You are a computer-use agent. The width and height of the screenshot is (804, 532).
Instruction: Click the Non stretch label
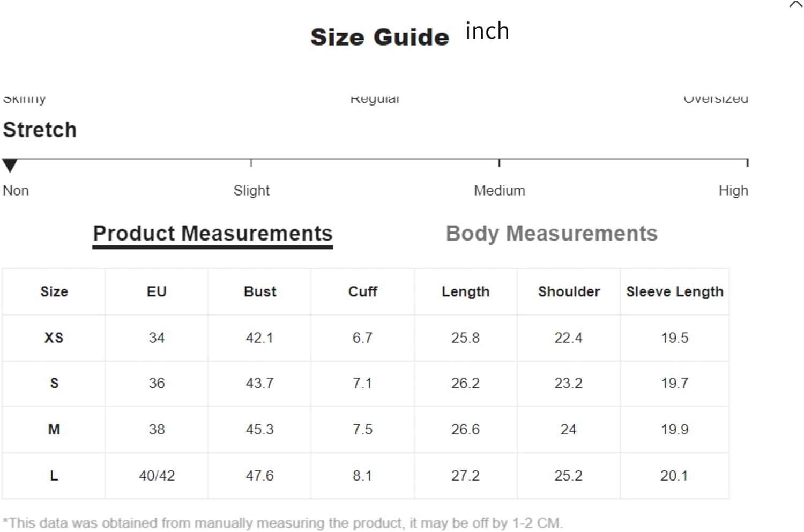pos(16,191)
